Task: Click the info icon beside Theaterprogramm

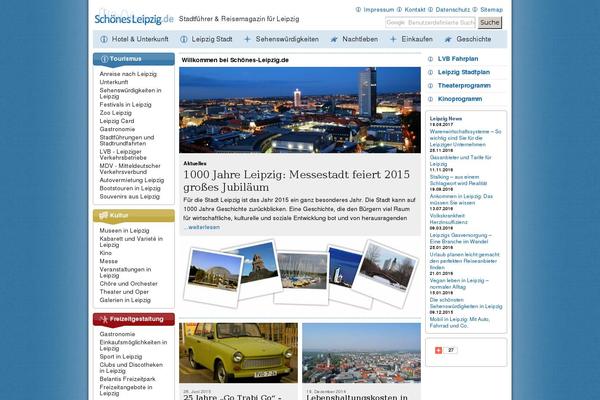Action: click(x=430, y=86)
